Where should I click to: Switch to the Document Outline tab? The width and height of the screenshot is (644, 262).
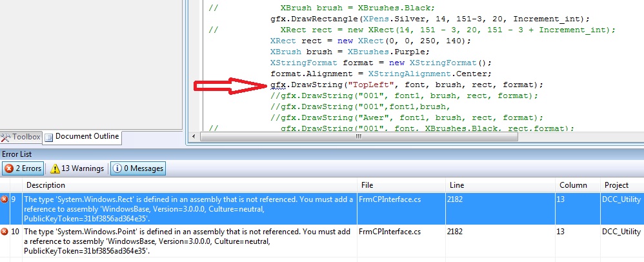[82, 137]
